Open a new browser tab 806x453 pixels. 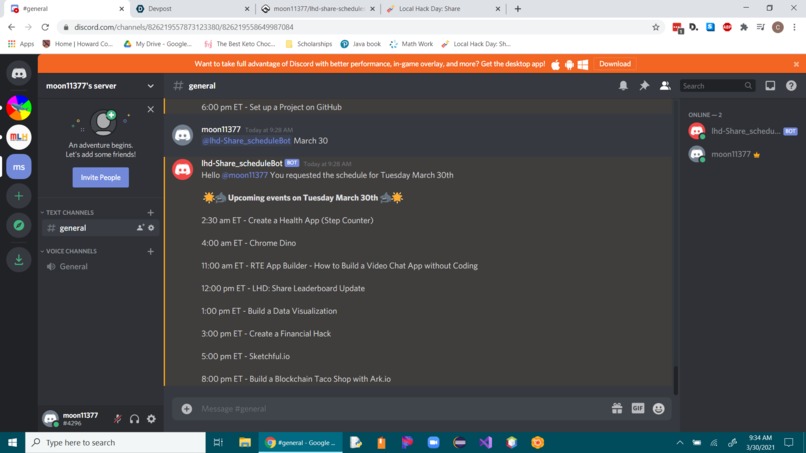(x=518, y=9)
